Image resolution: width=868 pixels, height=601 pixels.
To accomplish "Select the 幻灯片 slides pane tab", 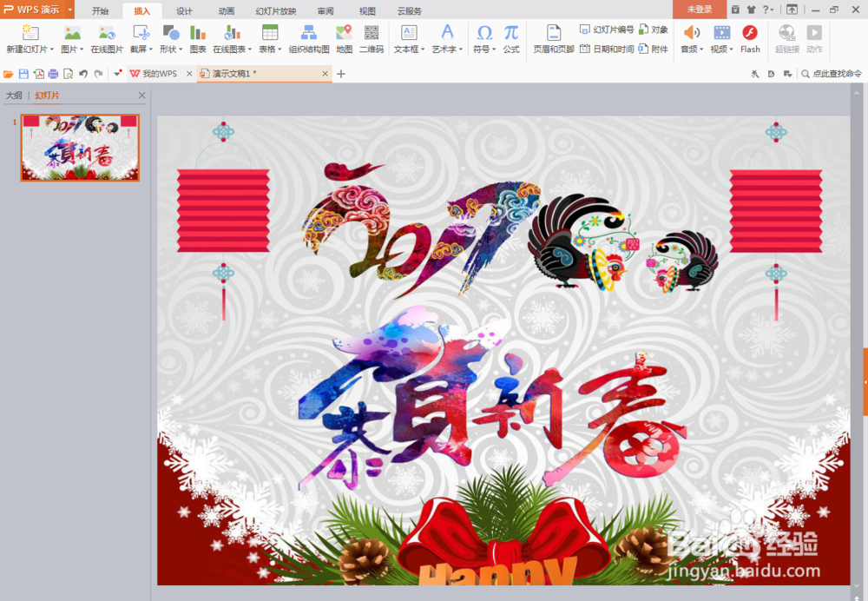I will 47,96.
